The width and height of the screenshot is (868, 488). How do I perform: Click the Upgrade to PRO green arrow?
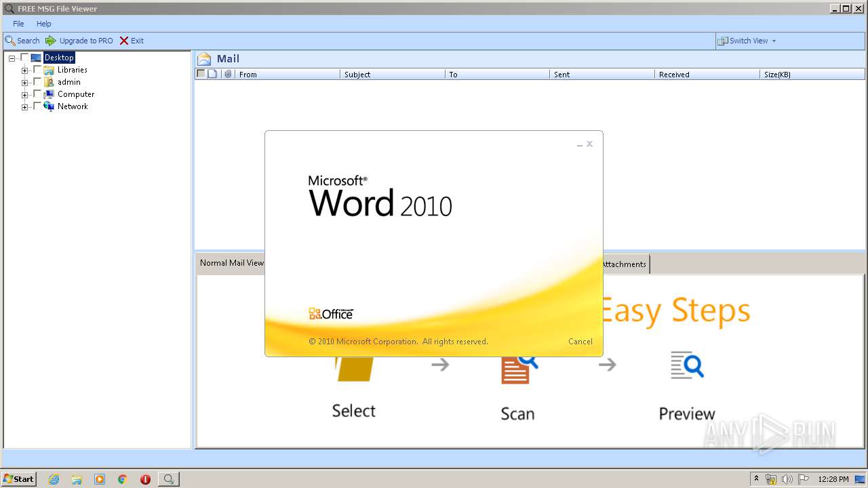(51, 41)
